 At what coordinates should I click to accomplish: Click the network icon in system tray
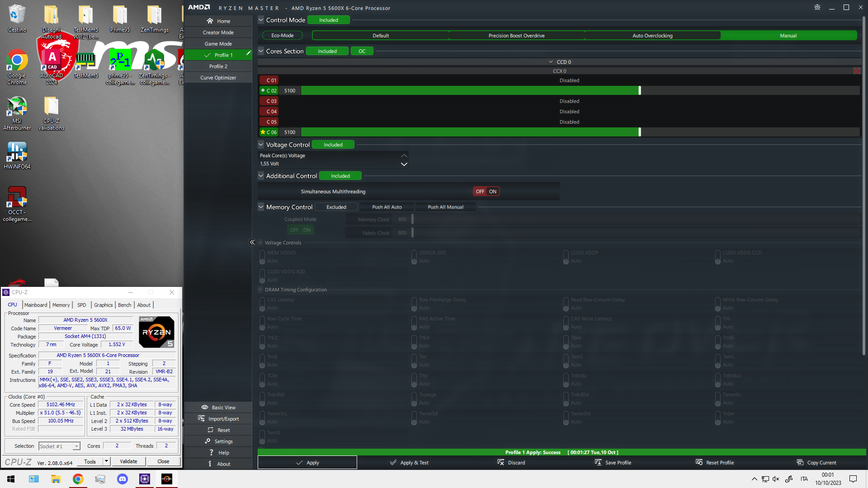click(765, 479)
